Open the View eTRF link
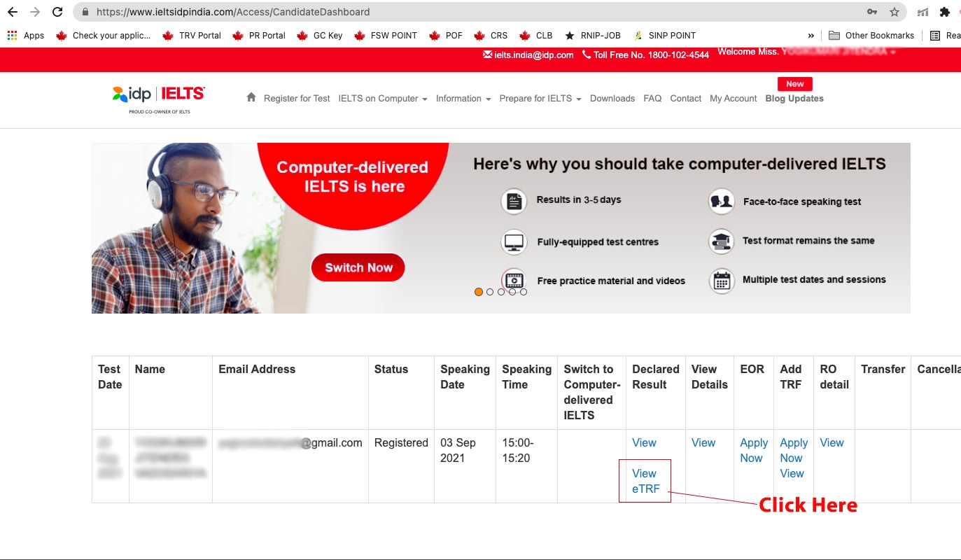This screenshot has width=961, height=560. (644, 481)
